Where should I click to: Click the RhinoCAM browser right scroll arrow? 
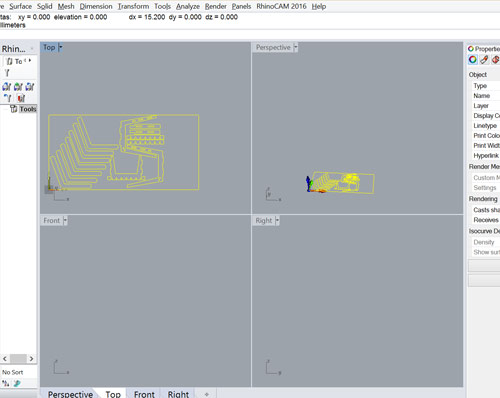pyautogui.click(x=31, y=359)
